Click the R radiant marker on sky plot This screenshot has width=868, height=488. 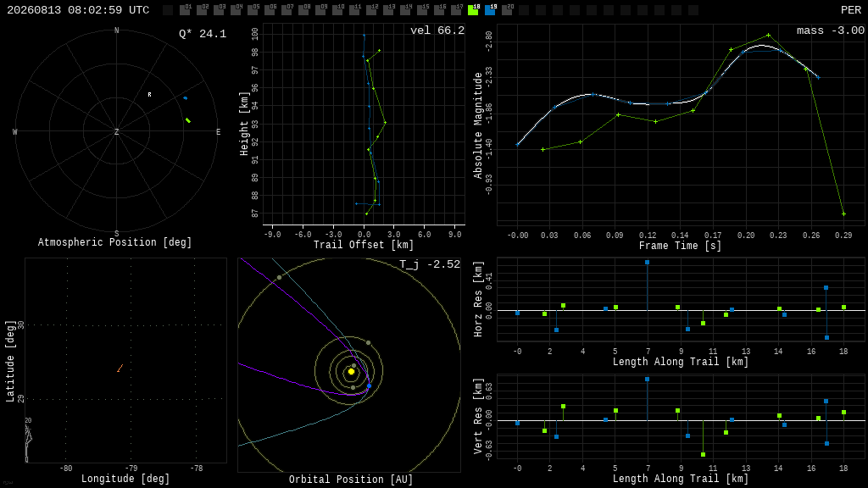point(149,95)
